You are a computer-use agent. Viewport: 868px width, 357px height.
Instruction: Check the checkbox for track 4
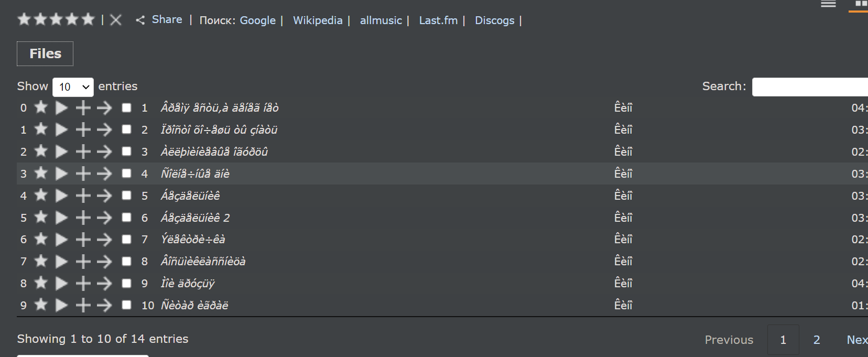(x=126, y=174)
